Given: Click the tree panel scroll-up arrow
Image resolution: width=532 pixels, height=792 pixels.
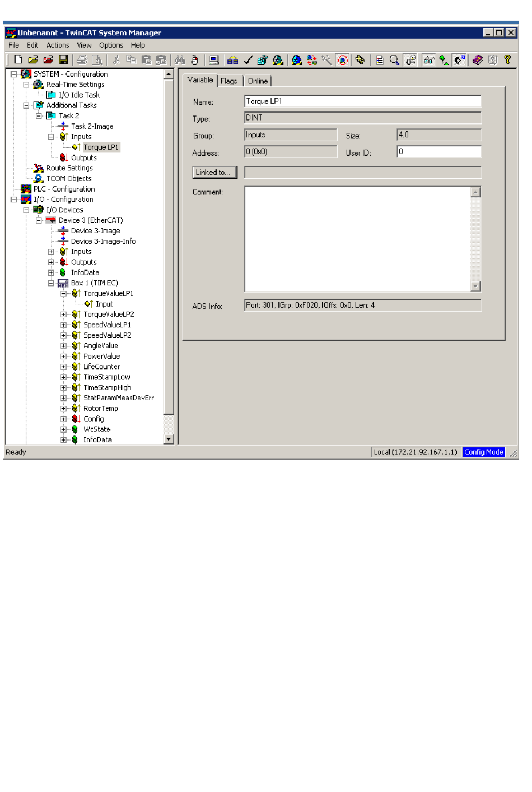Looking at the screenshot, I should point(169,74).
